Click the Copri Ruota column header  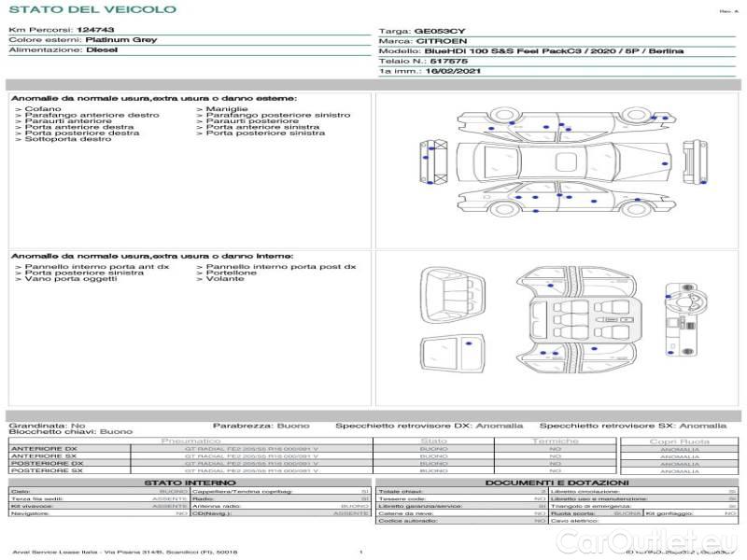[679, 441]
